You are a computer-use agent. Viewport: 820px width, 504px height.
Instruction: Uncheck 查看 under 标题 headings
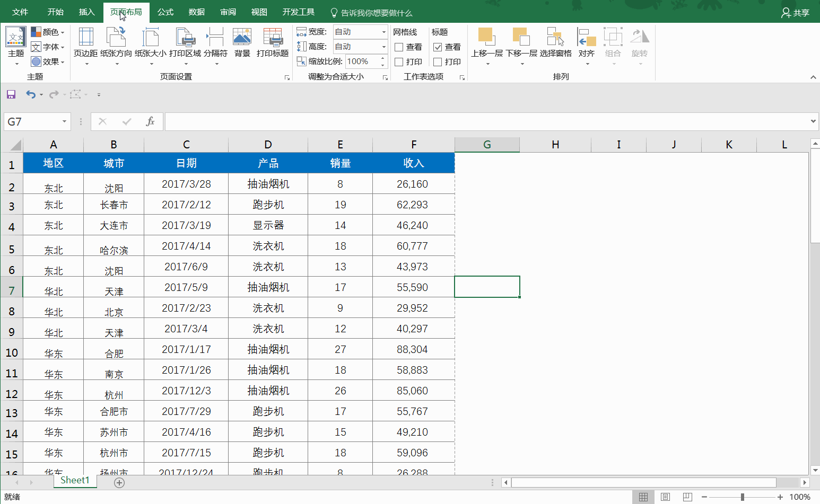[x=438, y=47]
